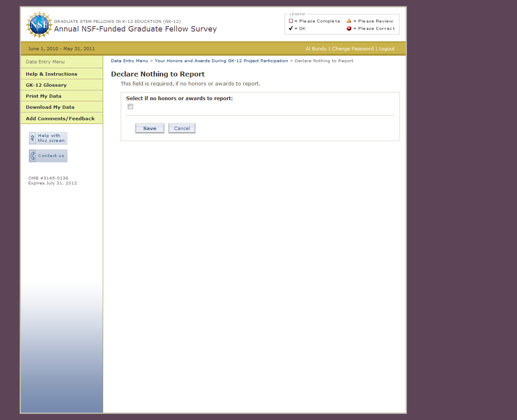
Task: Go to Your Honors and Awards breadcrumb
Action: (221, 61)
